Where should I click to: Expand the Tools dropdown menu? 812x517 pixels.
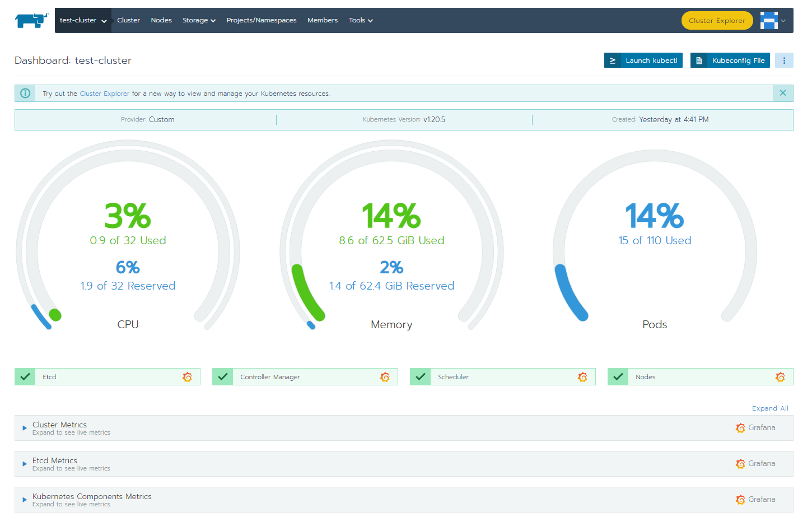tap(361, 20)
